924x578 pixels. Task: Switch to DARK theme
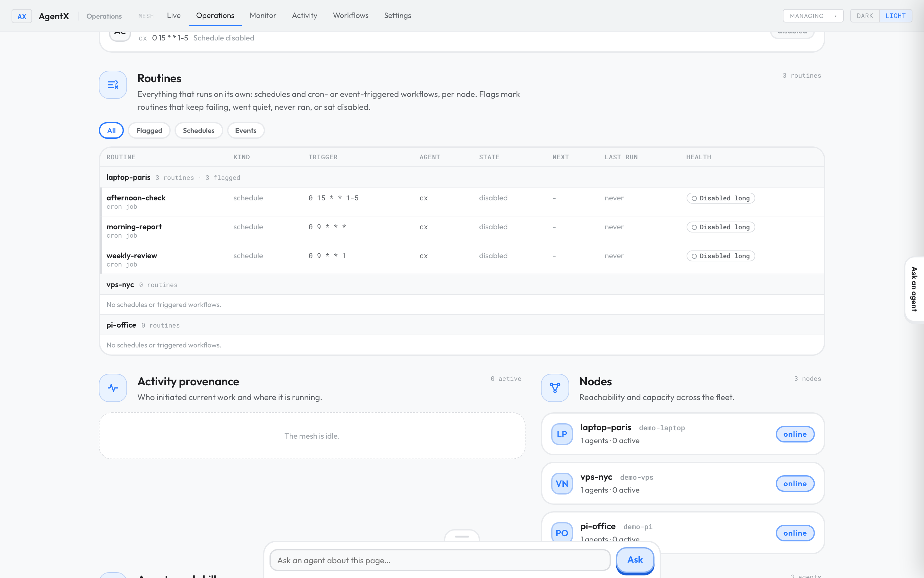pyautogui.click(x=864, y=16)
